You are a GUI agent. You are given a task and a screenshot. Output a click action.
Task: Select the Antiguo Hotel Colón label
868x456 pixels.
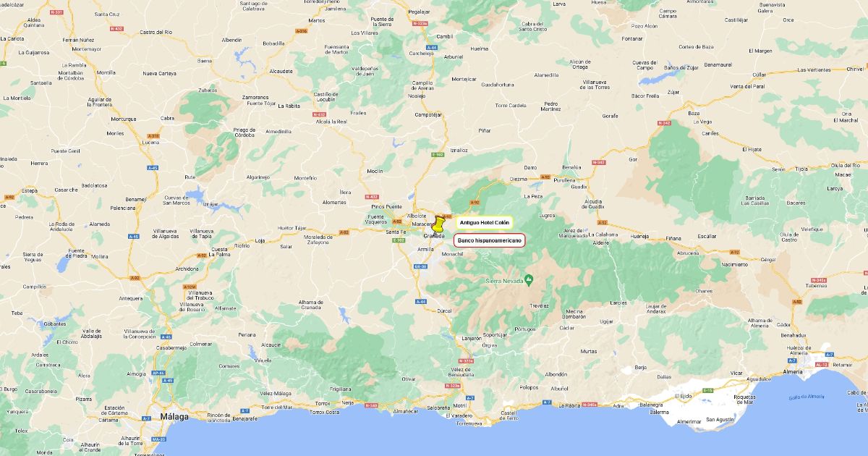coord(485,222)
